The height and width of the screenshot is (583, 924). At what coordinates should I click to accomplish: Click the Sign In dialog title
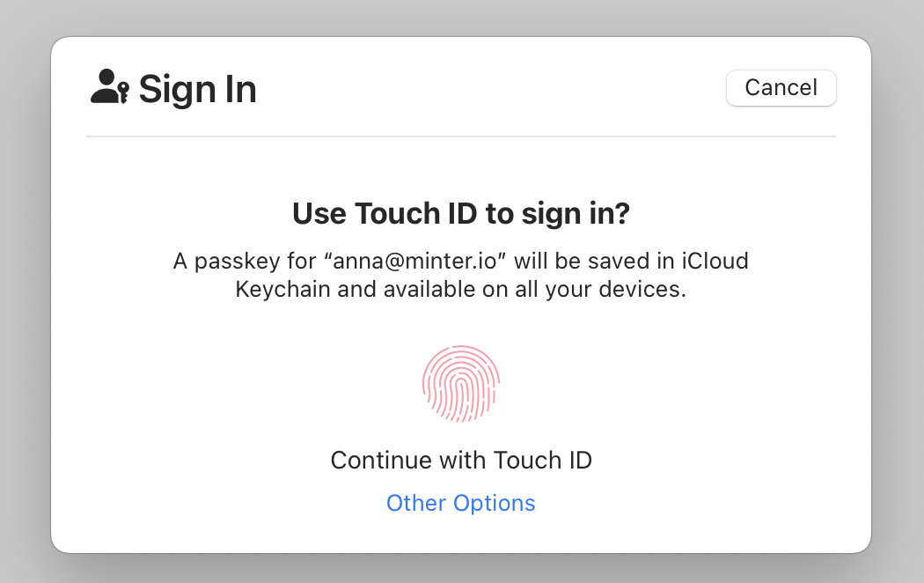point(197,89)
